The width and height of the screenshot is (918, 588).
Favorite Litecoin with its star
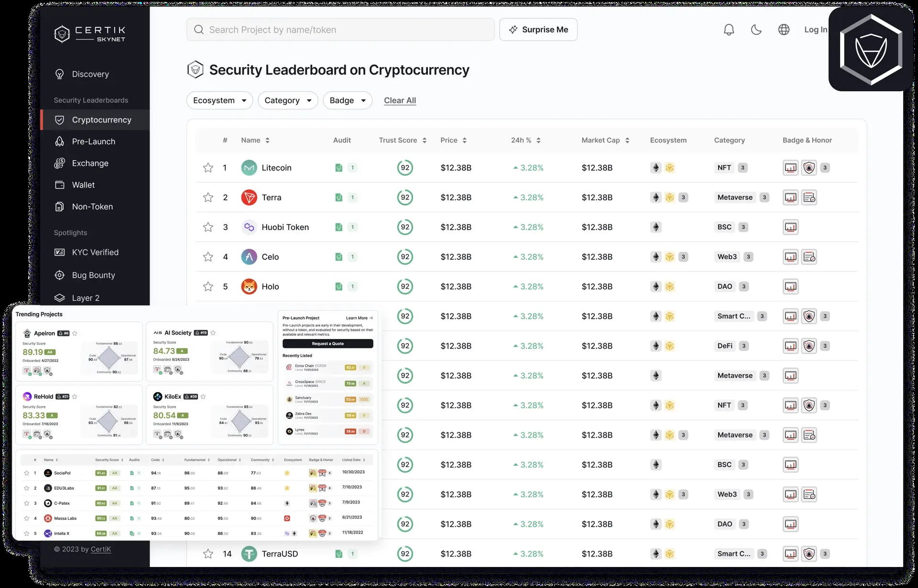[208, 168]
